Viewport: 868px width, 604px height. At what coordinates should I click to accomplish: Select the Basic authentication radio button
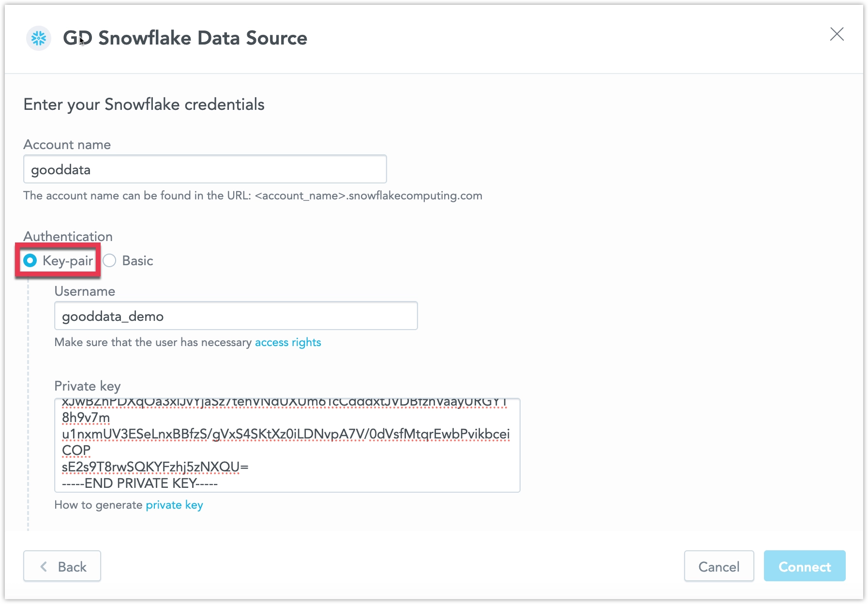pos(109,260)
